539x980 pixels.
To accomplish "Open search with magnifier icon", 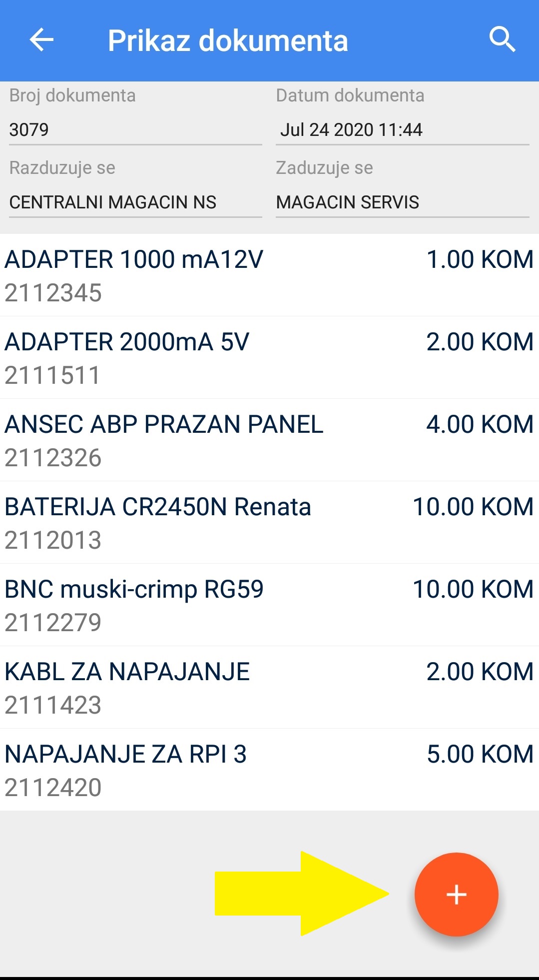I will coord(502,40).
